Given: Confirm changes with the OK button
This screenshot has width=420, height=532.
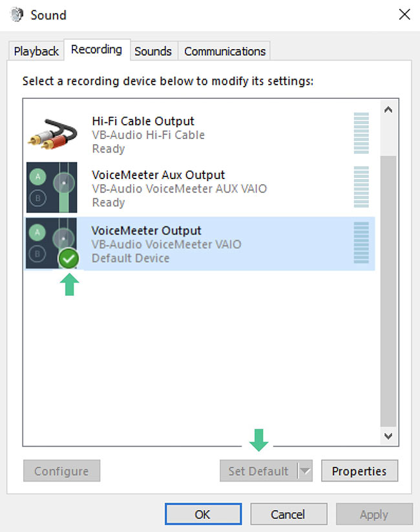Looking at the screenshot, I should tap(203, 515).
